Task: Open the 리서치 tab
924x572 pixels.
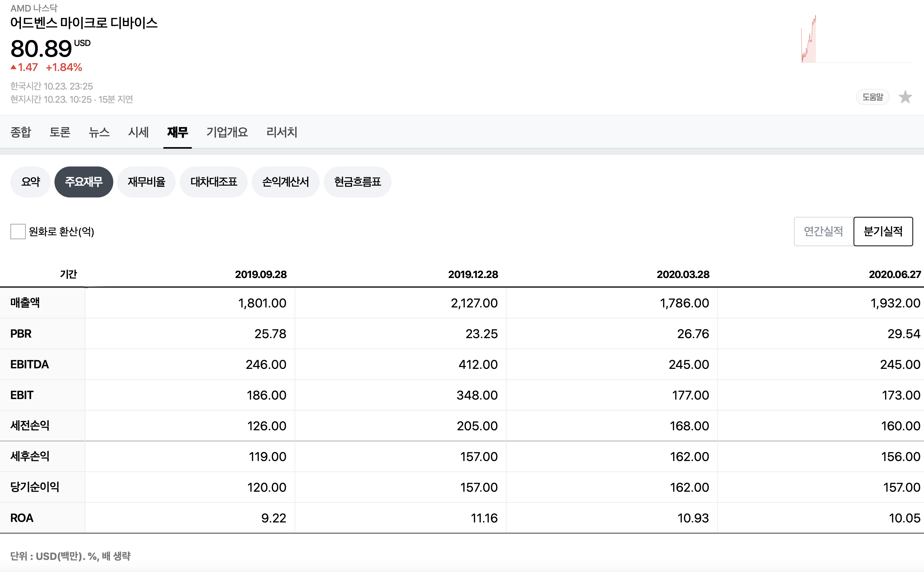Action: click(282, 132)
